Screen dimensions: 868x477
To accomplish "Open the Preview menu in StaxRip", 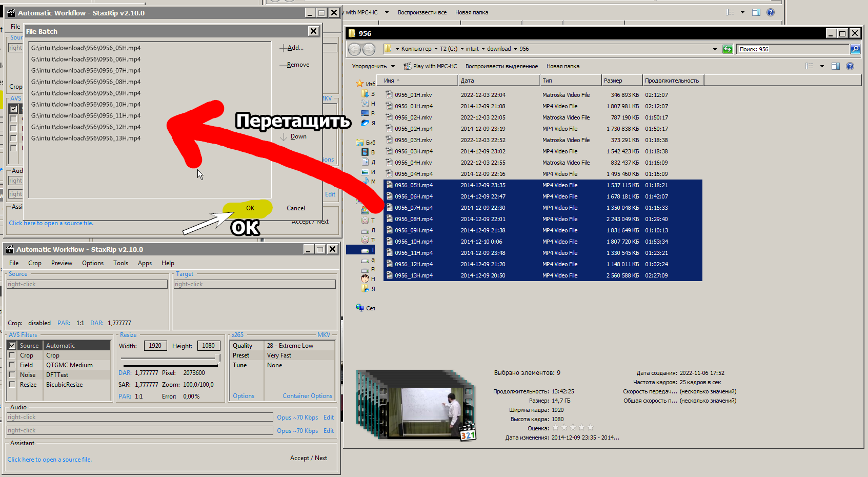I will pos(62,263).
